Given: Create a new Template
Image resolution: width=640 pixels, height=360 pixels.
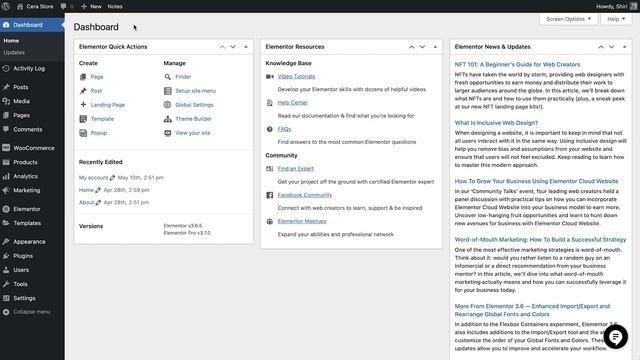Looking at the screenshot, I should (102, 119).
